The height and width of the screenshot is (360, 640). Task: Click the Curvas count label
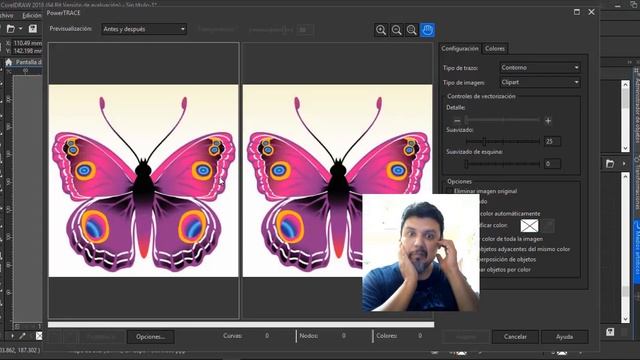click(233, 336)
